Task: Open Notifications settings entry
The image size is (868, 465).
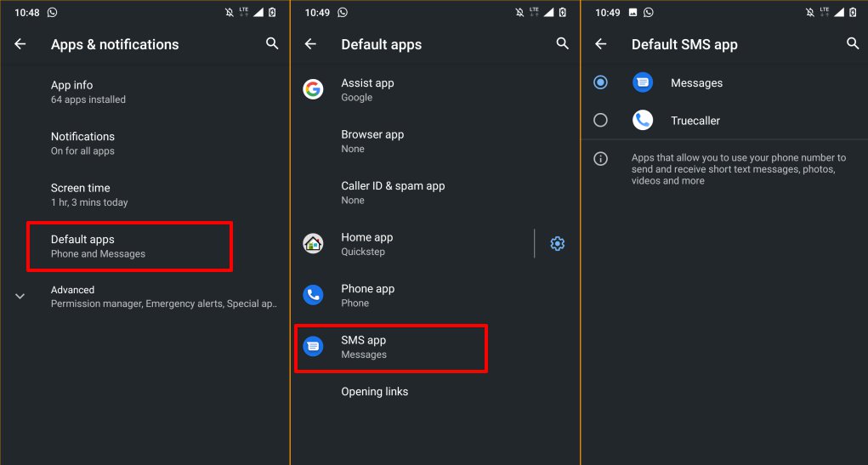Action: (82, 143)
